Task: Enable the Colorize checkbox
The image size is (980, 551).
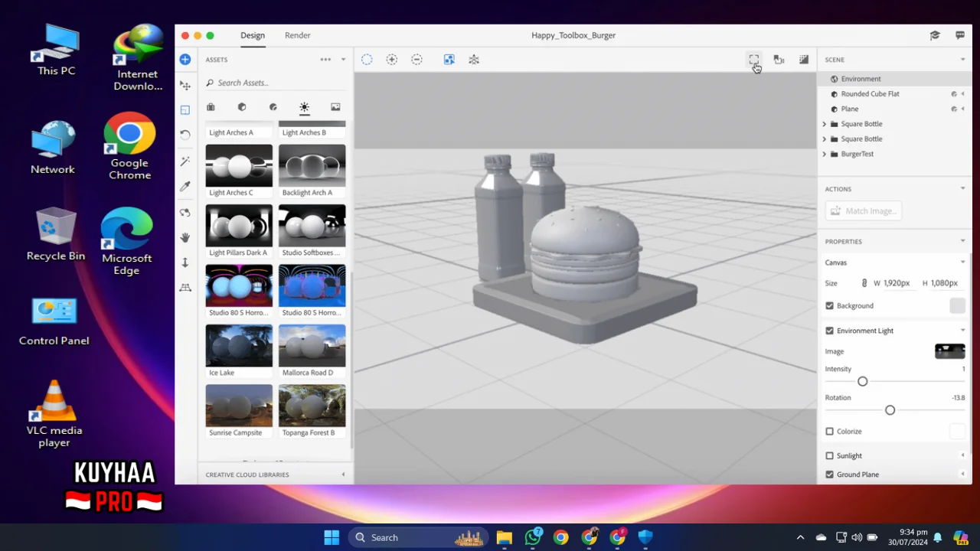Action: click(829, 432)
